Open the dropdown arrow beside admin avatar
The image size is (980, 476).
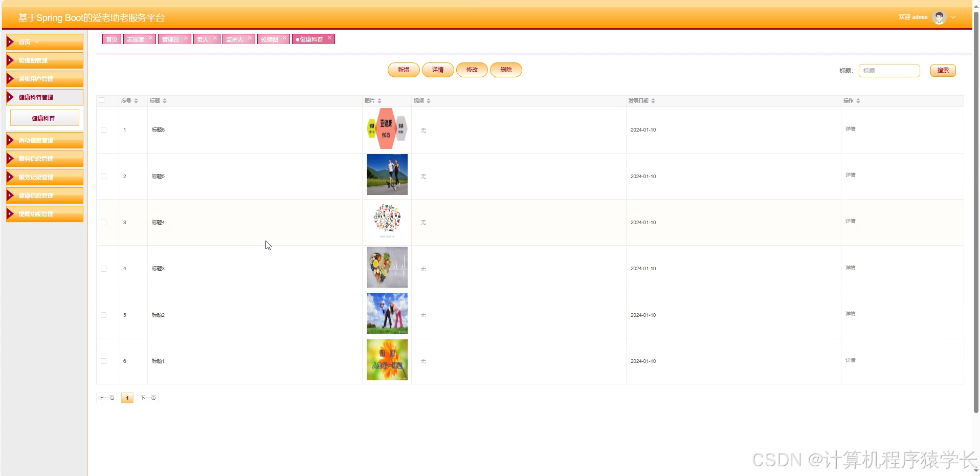pos(953,17)
